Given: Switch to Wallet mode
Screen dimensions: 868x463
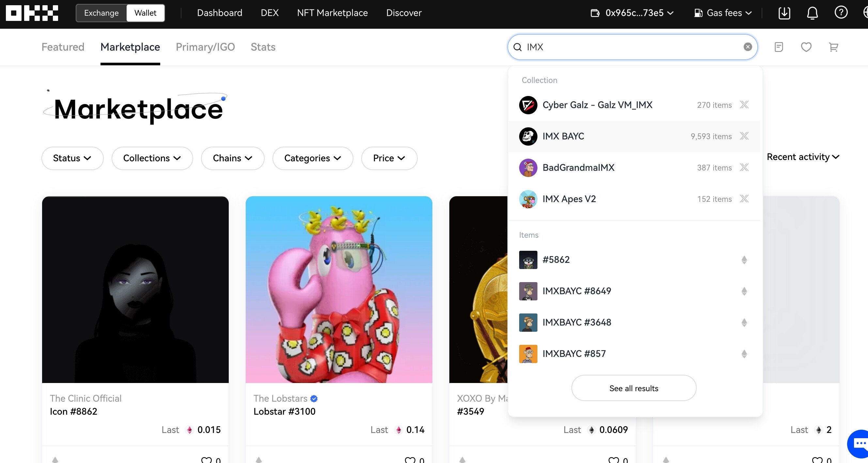Looking at the screenshot, I should click(145, 13).
